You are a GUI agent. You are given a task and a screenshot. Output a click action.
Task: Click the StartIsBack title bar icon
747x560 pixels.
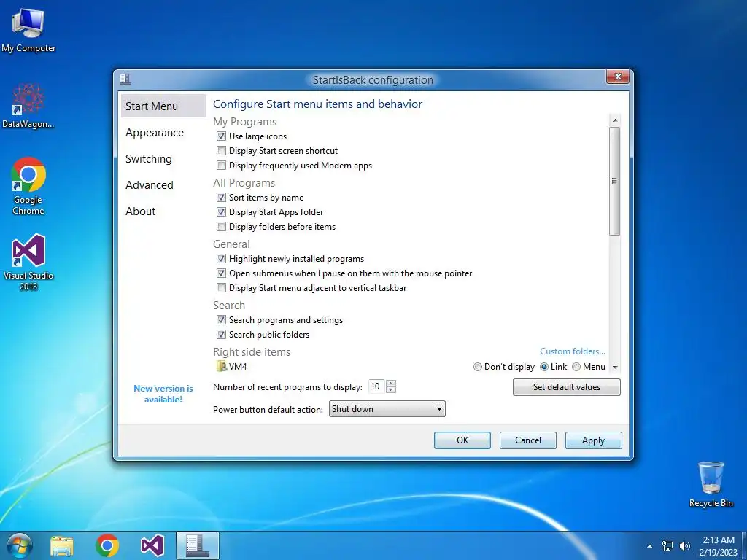[x=125, y=79]
